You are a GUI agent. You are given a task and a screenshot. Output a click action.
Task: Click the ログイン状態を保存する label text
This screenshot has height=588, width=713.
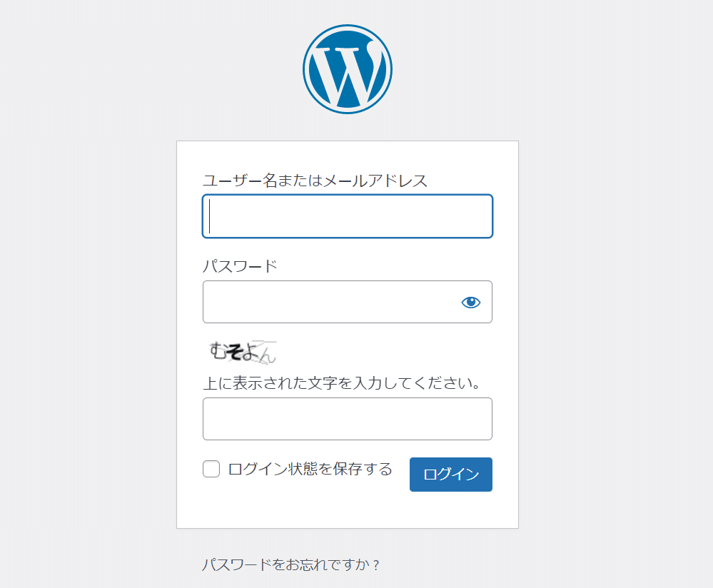(310, 468)
